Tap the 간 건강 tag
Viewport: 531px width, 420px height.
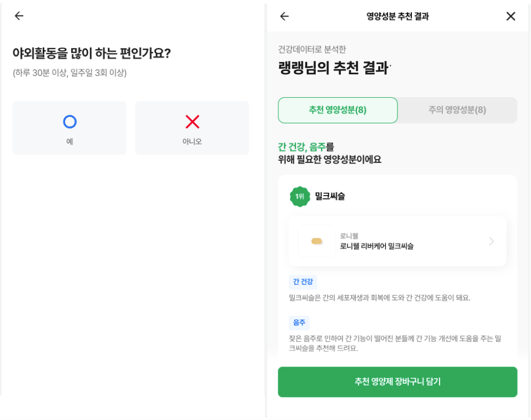tap(303, 282)
